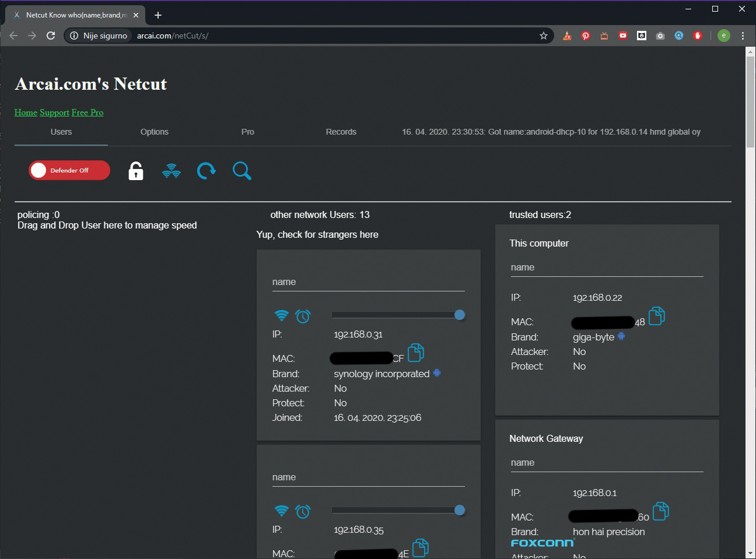This screenshot has width=756, height=559.
Task: Click the wifi icon for 192.168.0.31
Action: coord(281,315)
